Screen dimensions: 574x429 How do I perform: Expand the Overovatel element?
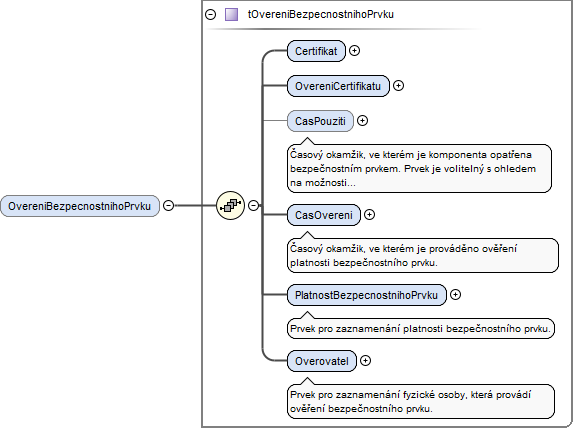coord(365,361)
